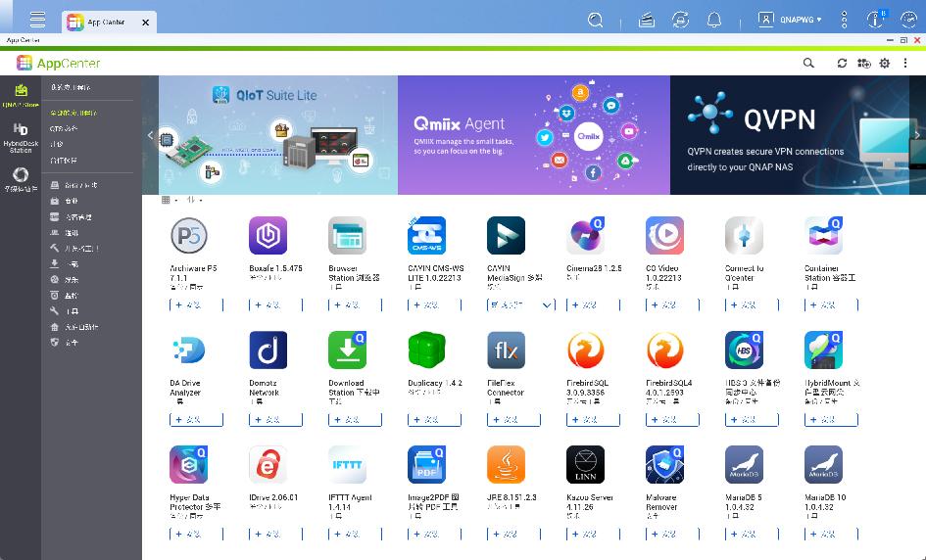Viewport: 926px width, 560px height.
Task: Open the Boxafe app icon
Action: (268, 235)
